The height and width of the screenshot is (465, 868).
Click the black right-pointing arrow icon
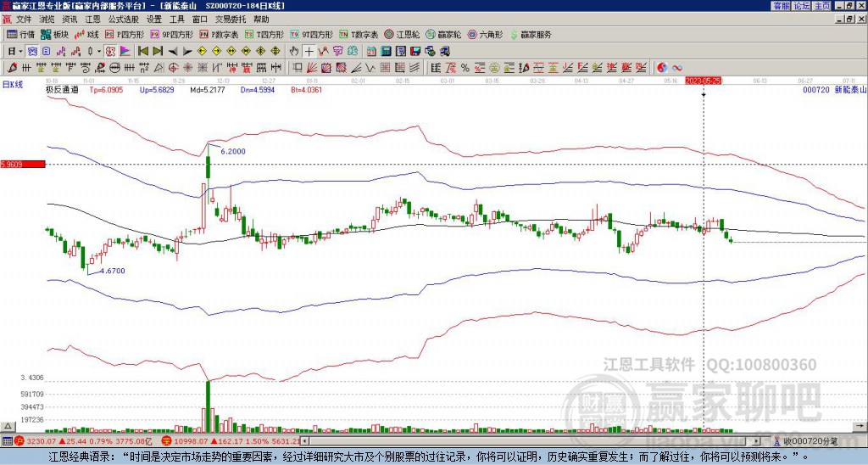187,52
